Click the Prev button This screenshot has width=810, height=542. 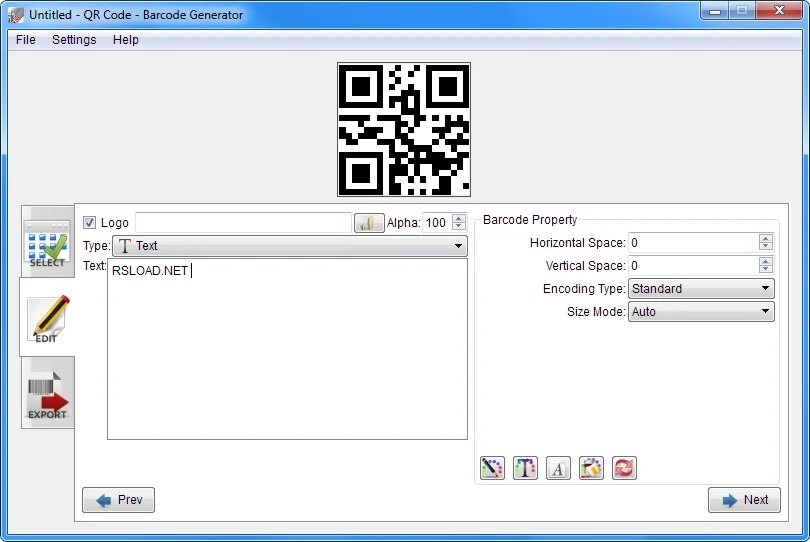click(118, 500)
